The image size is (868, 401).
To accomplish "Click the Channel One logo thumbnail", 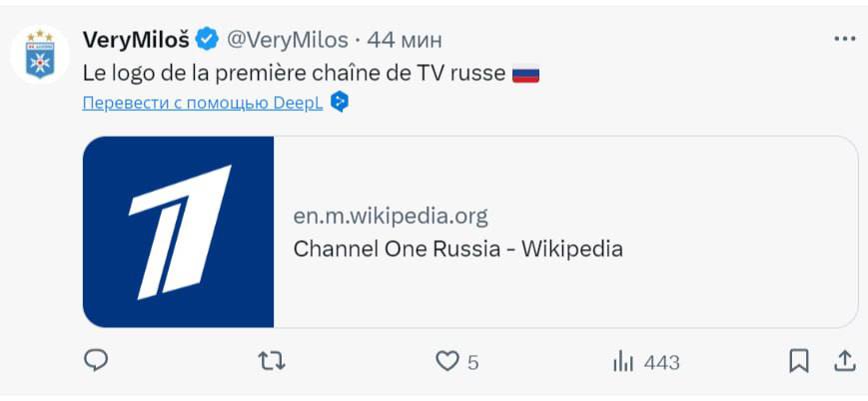I will 179,232.
